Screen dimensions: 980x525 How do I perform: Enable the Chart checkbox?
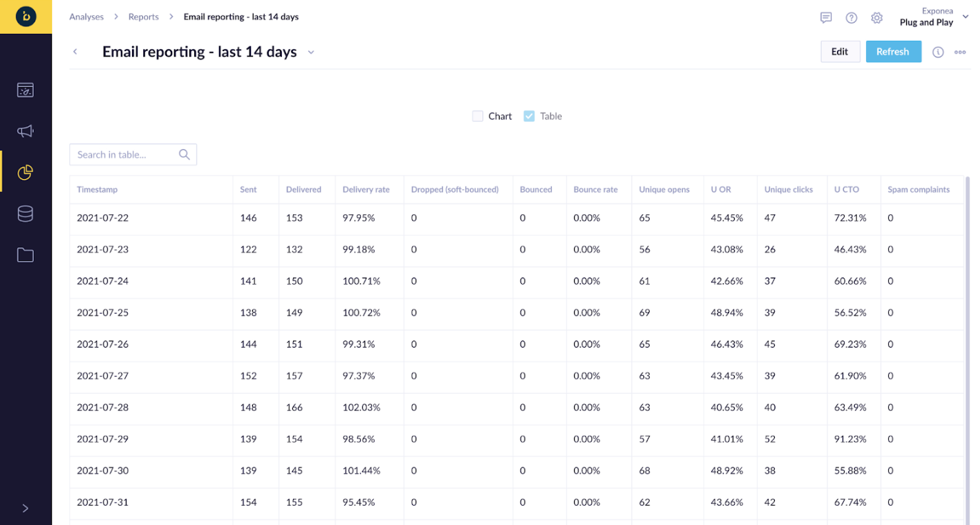(478, 116)
